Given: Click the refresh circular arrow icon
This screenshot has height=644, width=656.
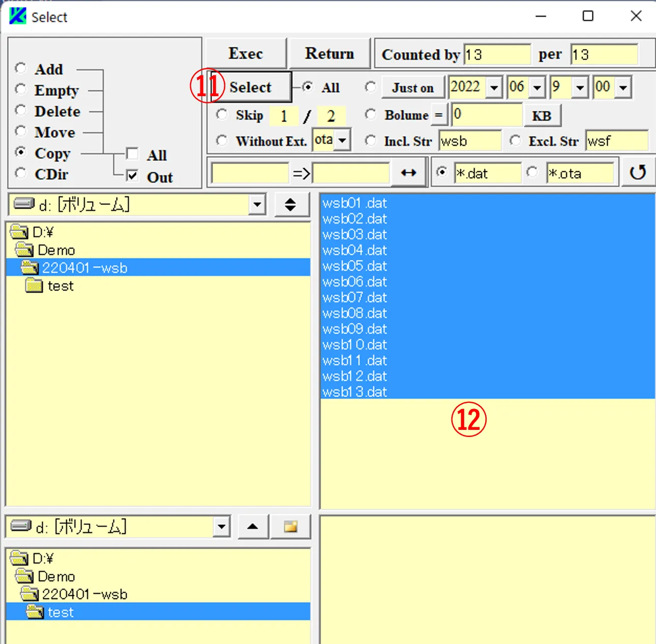Looking at the screenshot, I should (637, 172).
